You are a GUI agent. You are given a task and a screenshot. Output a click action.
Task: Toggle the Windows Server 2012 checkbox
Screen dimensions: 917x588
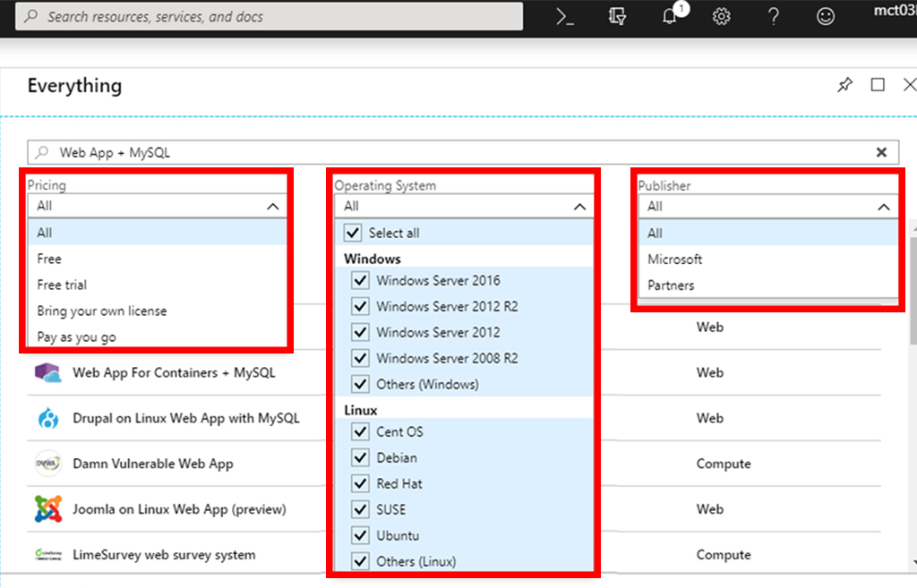tap(360, 332)
